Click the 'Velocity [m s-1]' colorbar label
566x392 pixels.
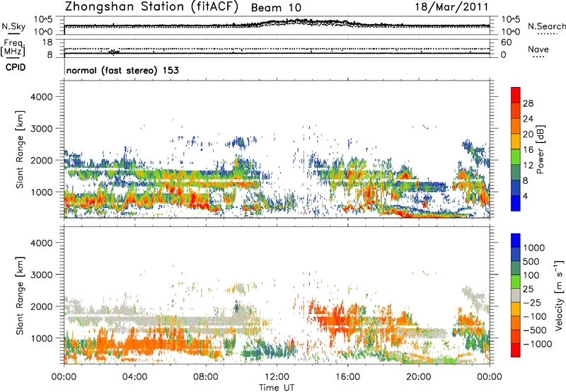click(x=559, y=295)
